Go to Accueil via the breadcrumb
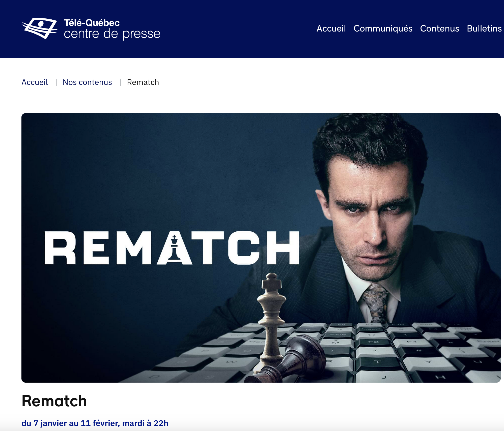504x431 pixels. [x=35, y=82]
